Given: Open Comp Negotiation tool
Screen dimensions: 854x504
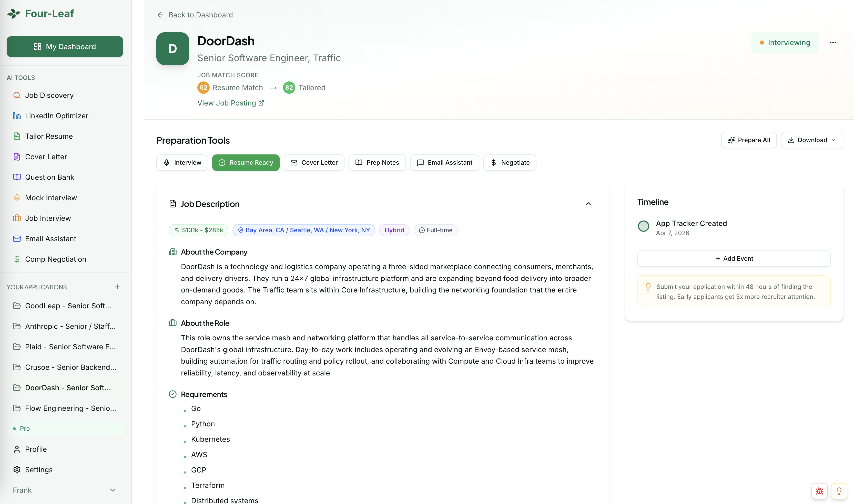Looking at the screenshot, I should (55, 259).
